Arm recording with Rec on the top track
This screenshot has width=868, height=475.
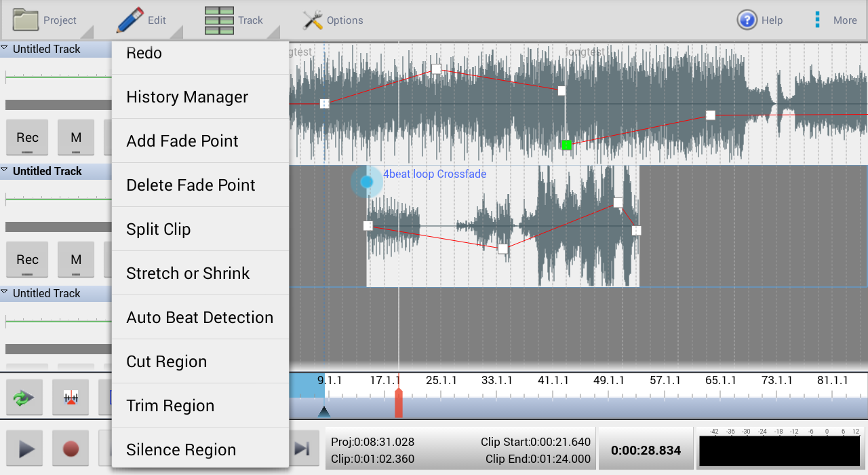(27, 138)
